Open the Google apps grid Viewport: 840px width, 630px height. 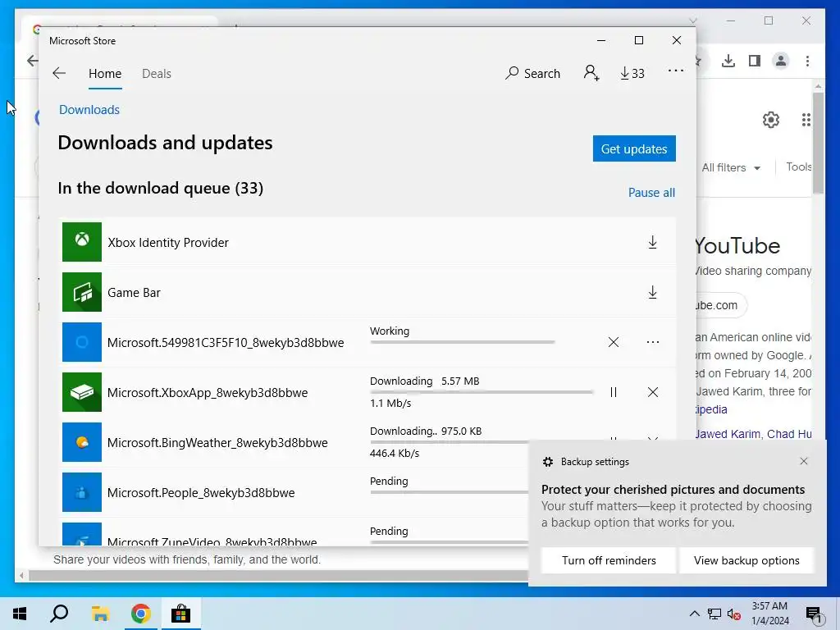coord(806,120)
